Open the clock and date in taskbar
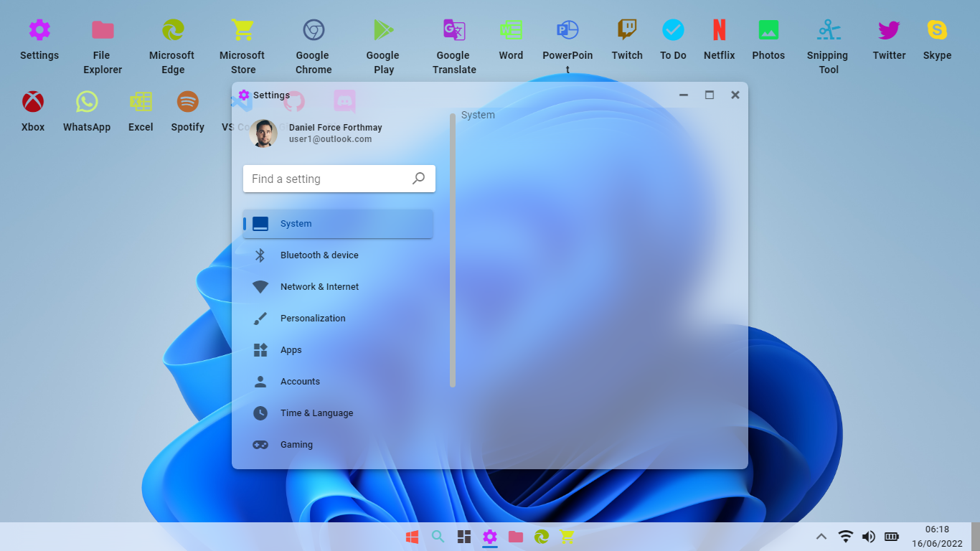This screenshot has width=980, height=551. tap(937, 537)
